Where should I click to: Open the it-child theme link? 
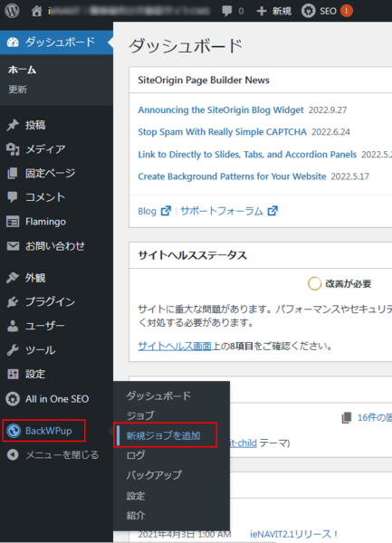pos(244,443)
